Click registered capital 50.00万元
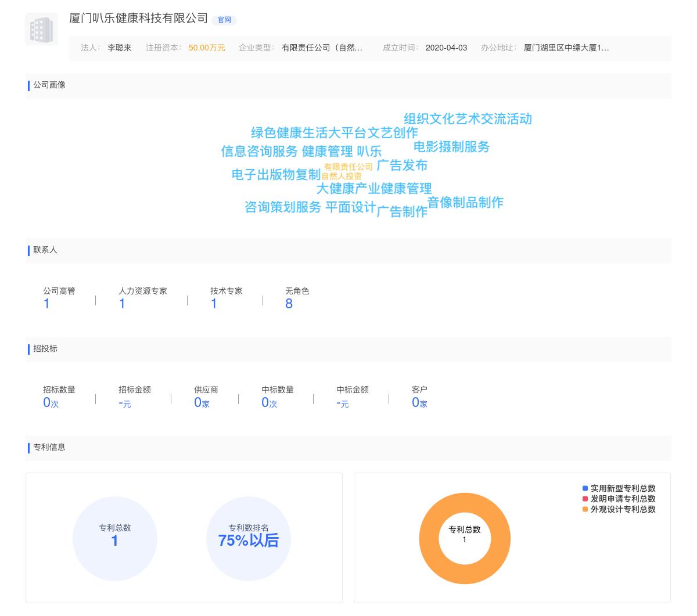697x616 pixels. 207,48
